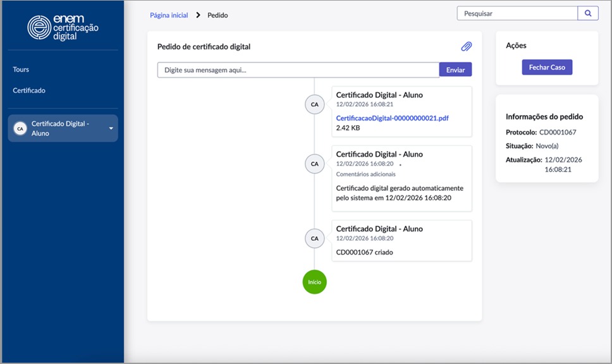Image resolution: width=612 pixels, height=364 pixels.
Task: Click the 'CD0001067 criado' timeline card
Action: click(401, 241)
